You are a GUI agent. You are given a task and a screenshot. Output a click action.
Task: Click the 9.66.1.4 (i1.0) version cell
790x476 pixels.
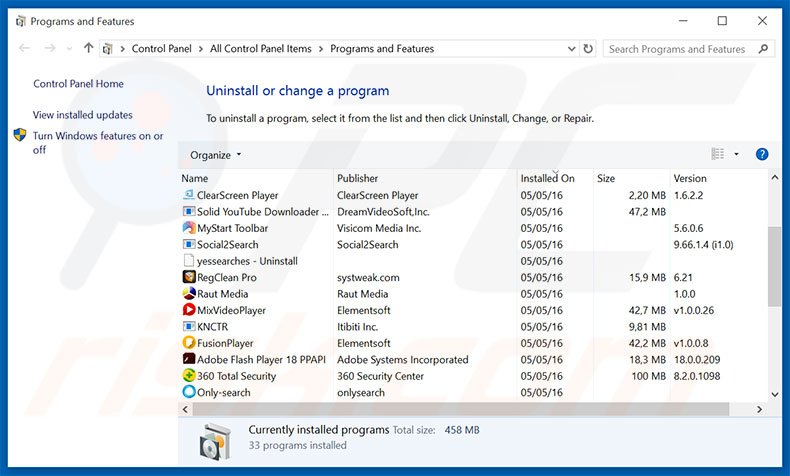[703, 245]
